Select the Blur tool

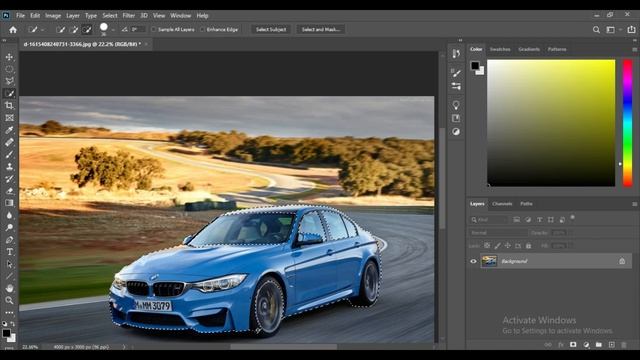(x=9, y=215)
